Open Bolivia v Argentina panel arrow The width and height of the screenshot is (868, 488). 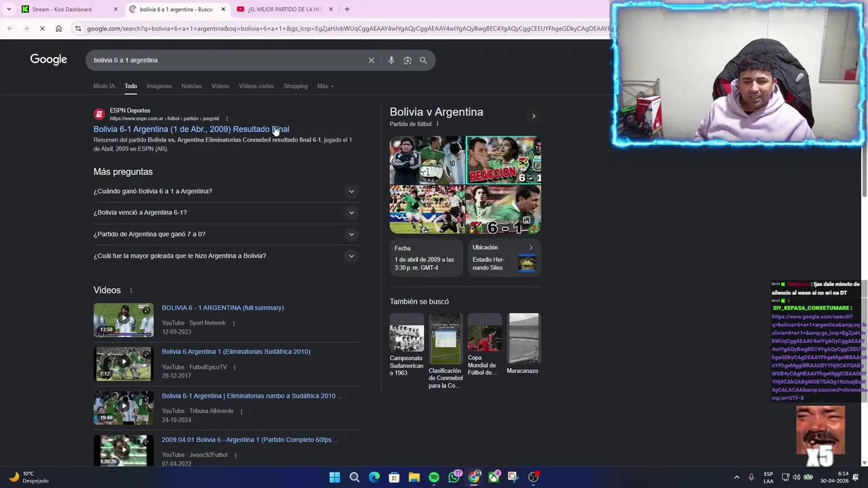(534, 116)
